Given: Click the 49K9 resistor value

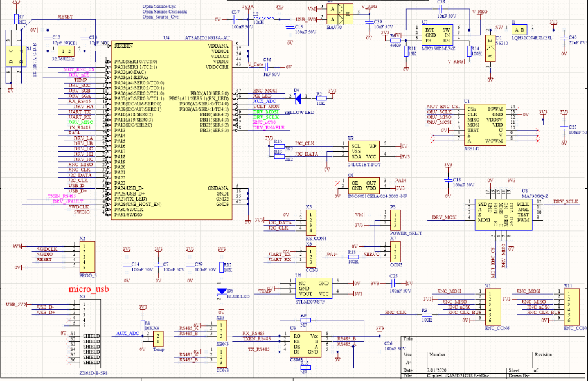Looking at the screenshot, I should (x=396, y=46).
